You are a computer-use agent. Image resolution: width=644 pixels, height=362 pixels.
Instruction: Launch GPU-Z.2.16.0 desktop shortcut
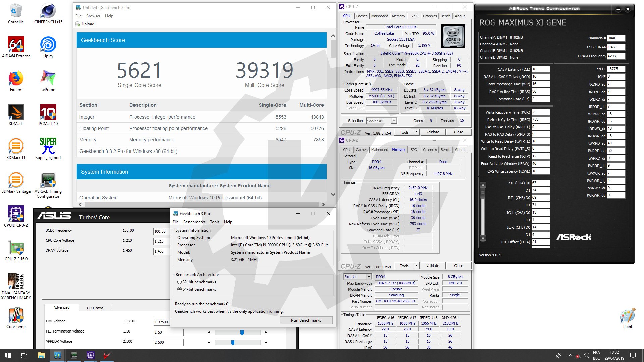(x=16, y=250)
